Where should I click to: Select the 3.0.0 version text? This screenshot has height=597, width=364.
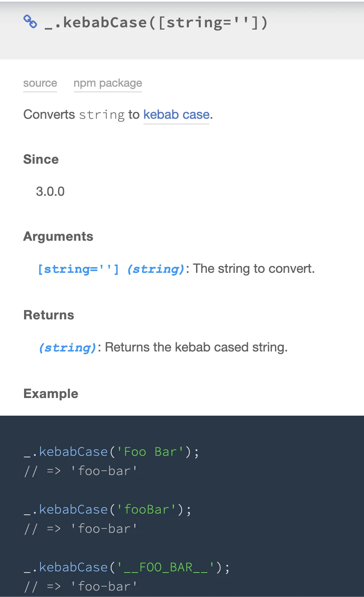point(50,191)
